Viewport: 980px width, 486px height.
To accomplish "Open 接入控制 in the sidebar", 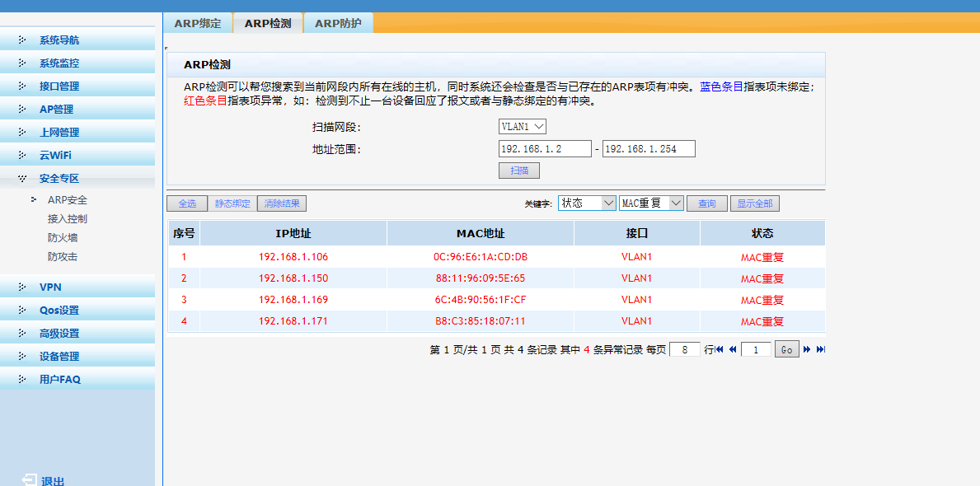I will 67,219.
